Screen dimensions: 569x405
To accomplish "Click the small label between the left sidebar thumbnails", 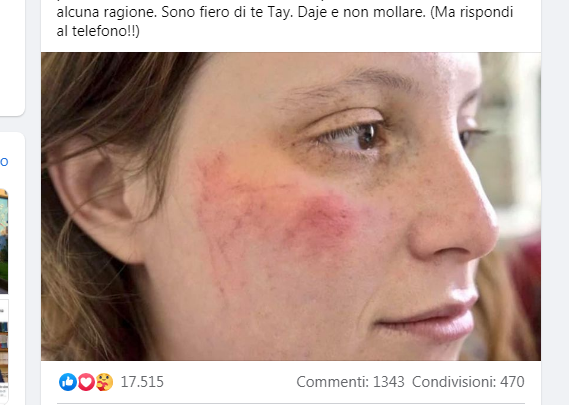I will pyautogui.click(x=3, y=310).
